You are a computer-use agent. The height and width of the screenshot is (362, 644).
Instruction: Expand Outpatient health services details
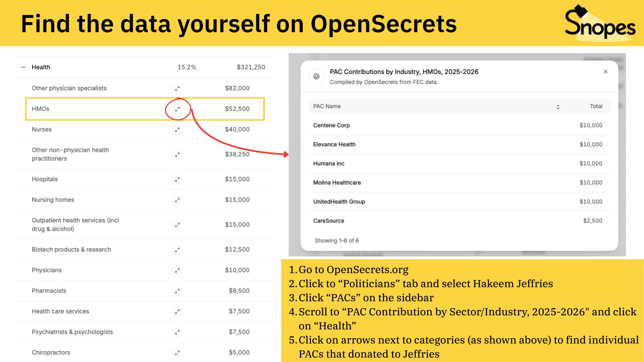(x=177, y=225)
